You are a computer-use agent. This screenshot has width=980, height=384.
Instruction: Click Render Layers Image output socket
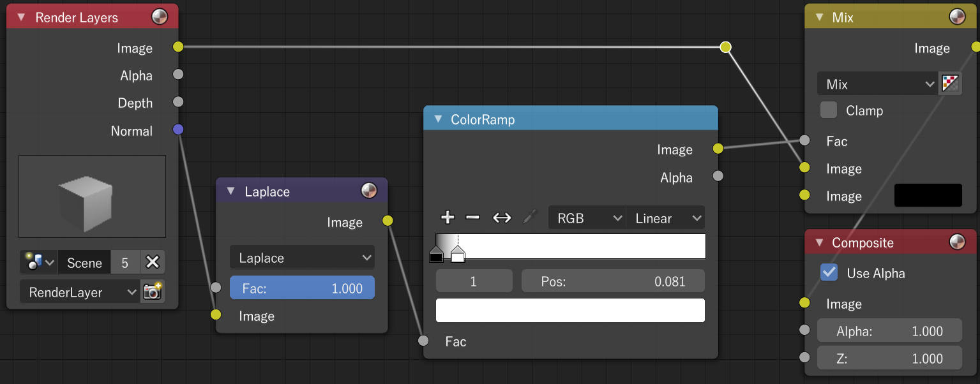point(178,47)
